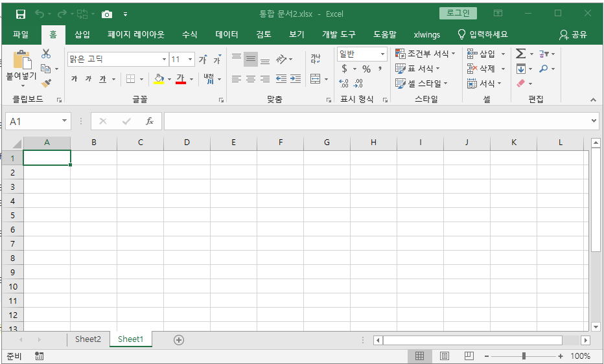
Task: Click the Undo arrow icon
Action: coord(40,14)
